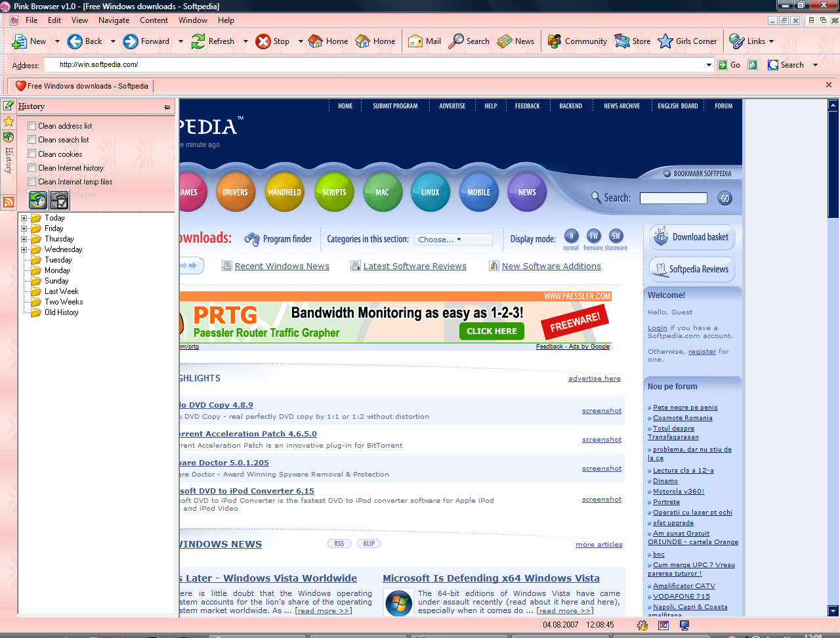Open the File menu
This screenshot has width=840, height=638.
coord(31,20)
